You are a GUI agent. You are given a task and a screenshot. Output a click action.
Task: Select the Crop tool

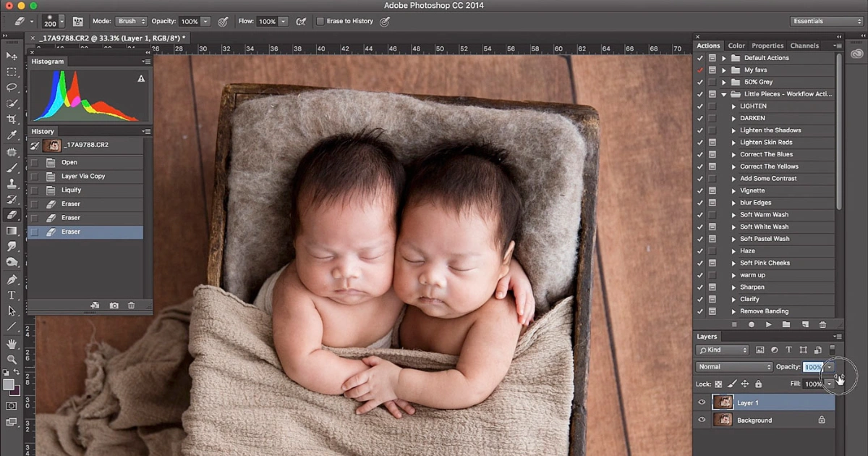coord(12,119)
